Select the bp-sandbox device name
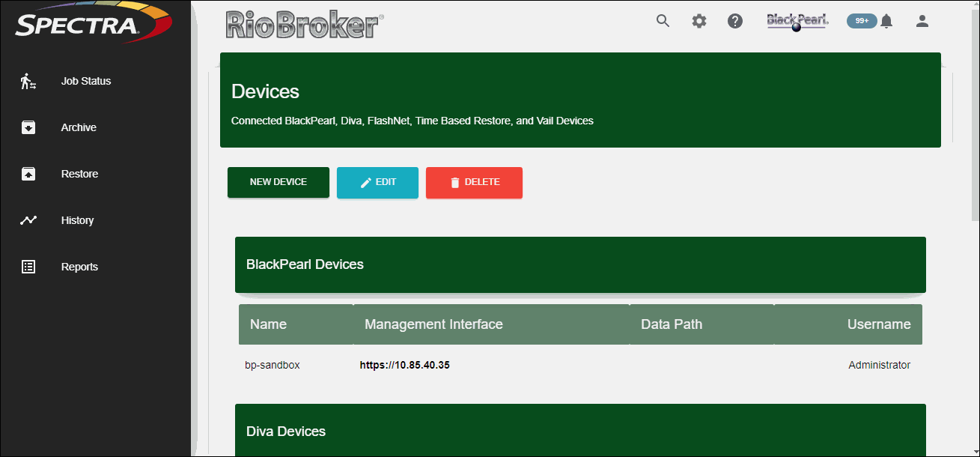The width and height of the screenshot is (980, 457). pos(273,366)
